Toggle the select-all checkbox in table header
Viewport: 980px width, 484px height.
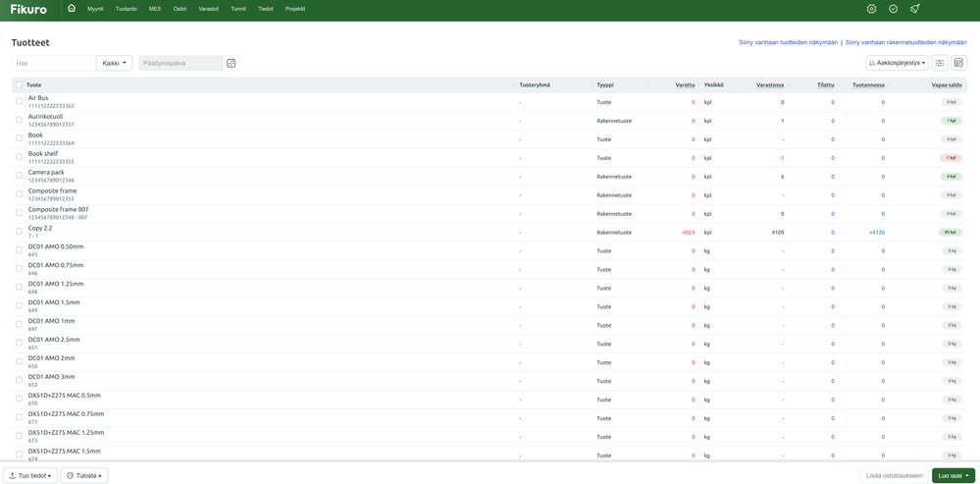click(19, 85)
